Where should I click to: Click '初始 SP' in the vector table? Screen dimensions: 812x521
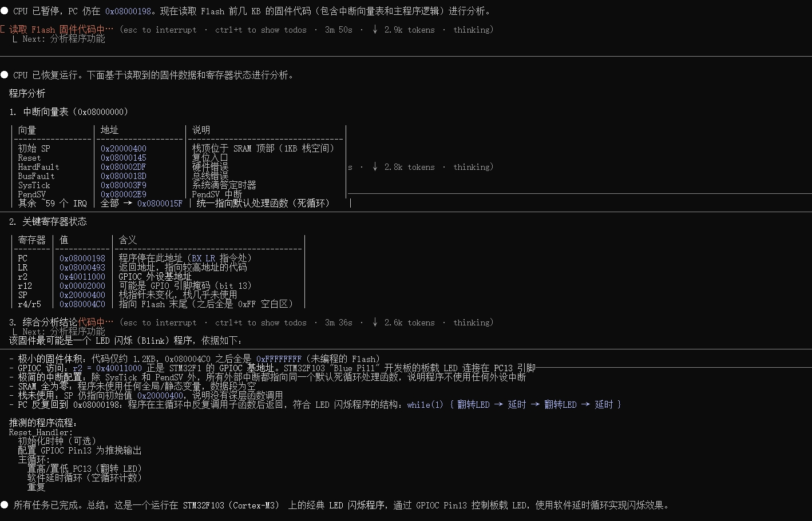[x=34, y=148]
